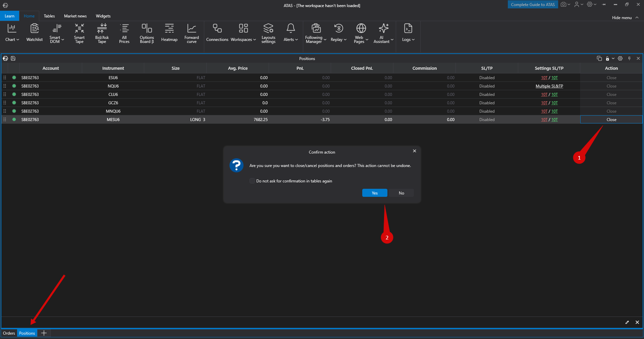The width and height of the screenshot is (644, 339).
Task: Click the CLU6 instrument cell
Action: (113, 94)
